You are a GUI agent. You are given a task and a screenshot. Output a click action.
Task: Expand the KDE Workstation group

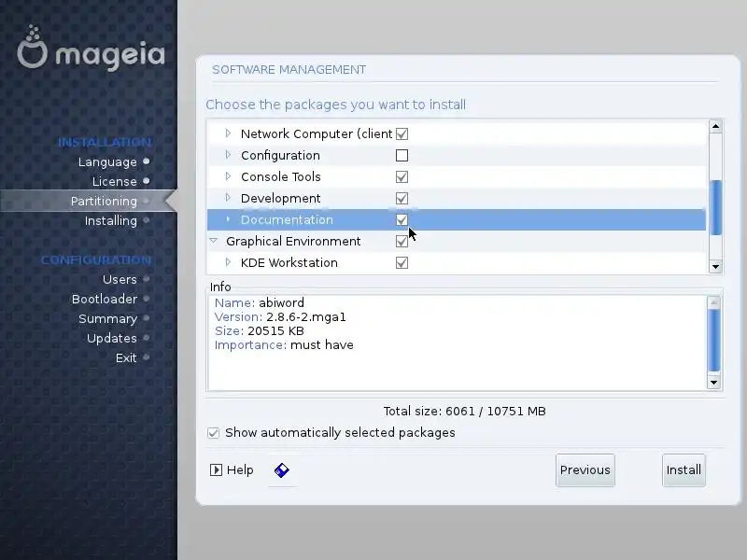click(228, 262)
